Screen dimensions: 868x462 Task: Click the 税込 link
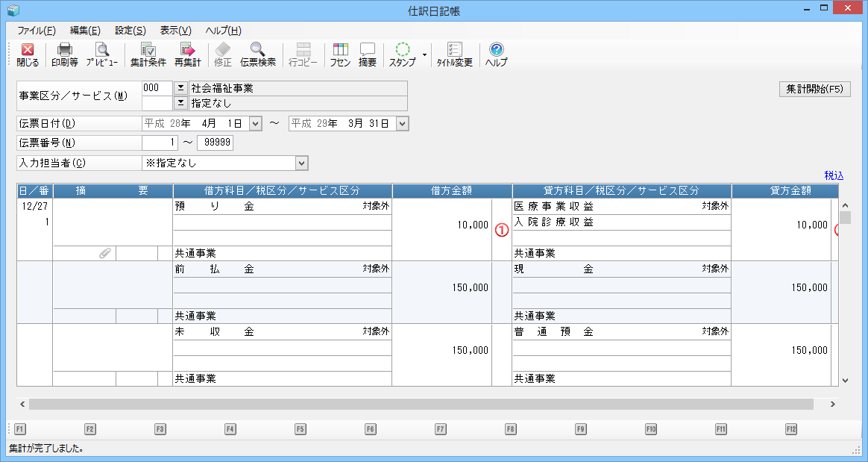pyautogui.click(x=834, y=175)
